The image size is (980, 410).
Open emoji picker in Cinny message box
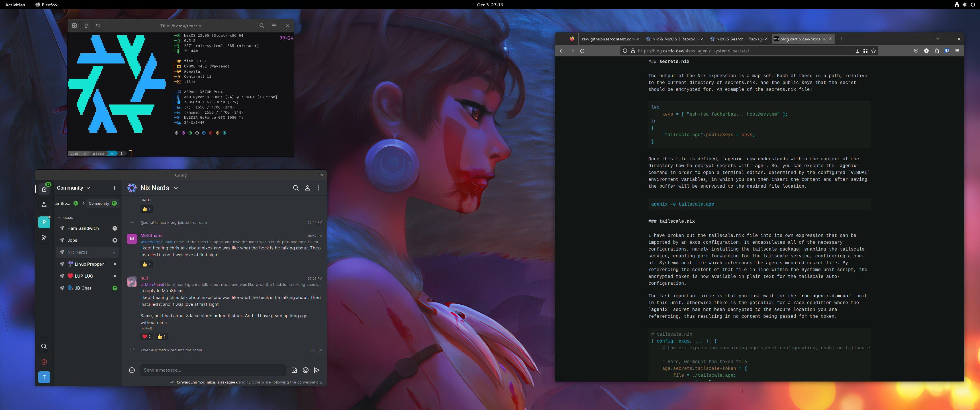[x=305, y=370]
